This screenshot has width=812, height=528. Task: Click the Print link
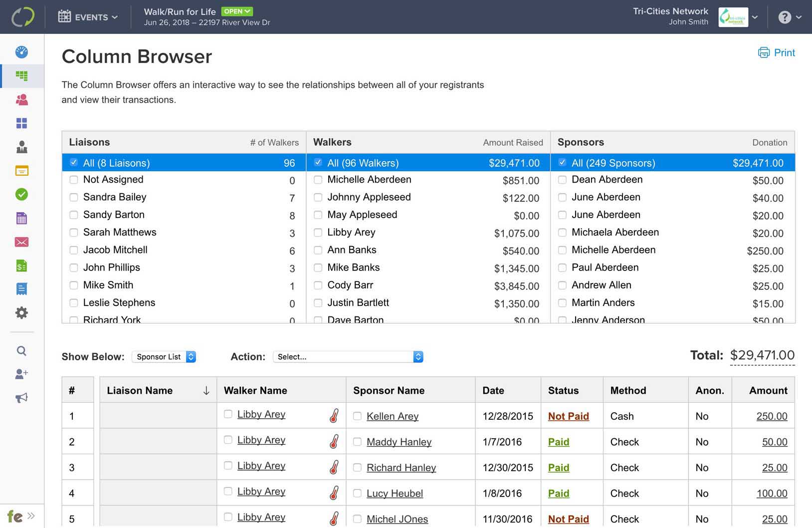pos(777,53)
